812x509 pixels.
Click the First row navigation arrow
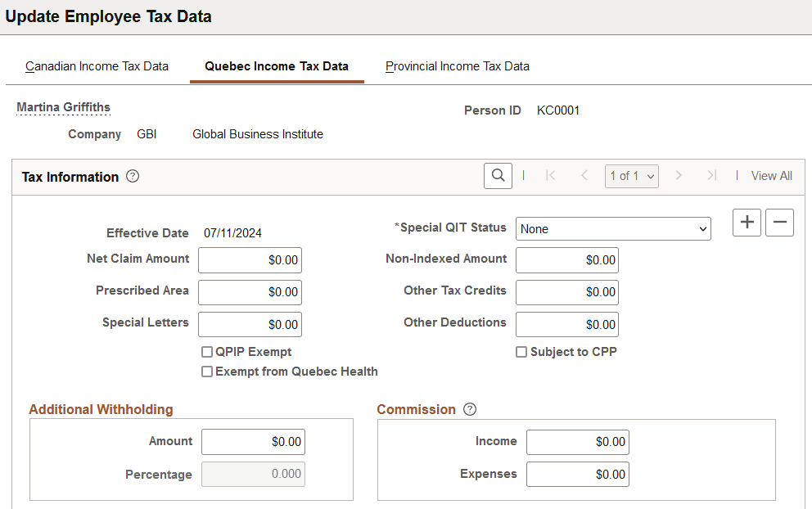[x=550, y=175]
